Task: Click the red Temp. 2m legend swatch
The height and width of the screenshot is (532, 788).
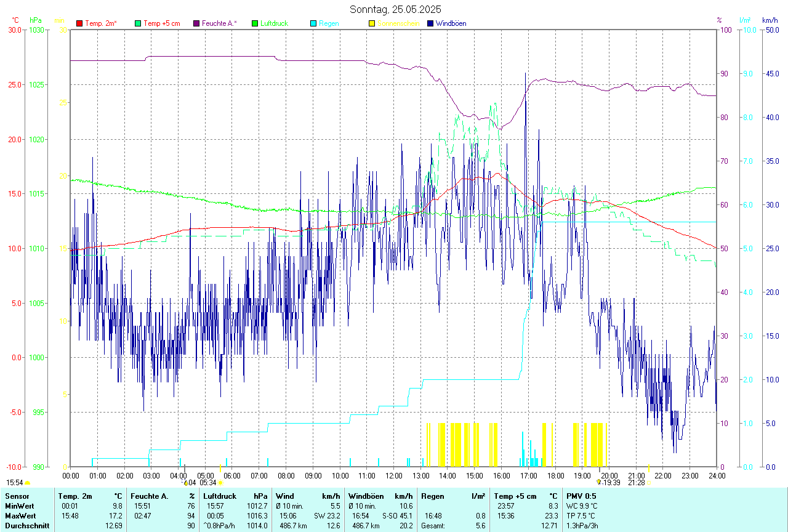Action: pos(79,23)
